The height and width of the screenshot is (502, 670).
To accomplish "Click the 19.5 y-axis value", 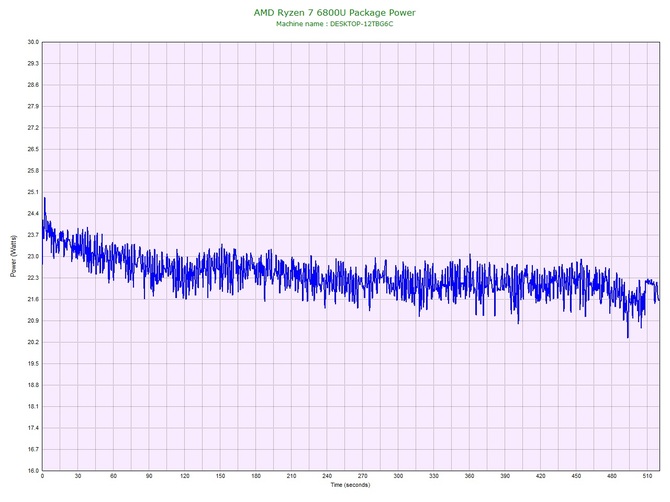I will (x=33, y=364).
